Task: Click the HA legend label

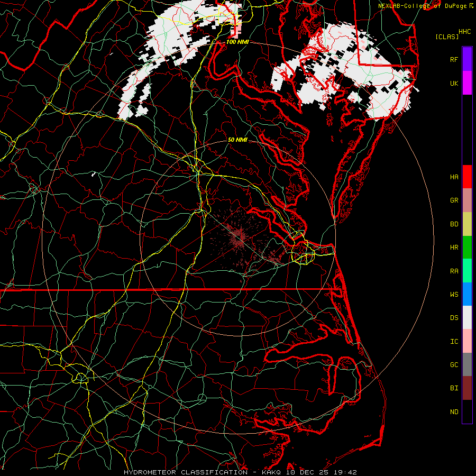Action: click(x=454, y=177)
